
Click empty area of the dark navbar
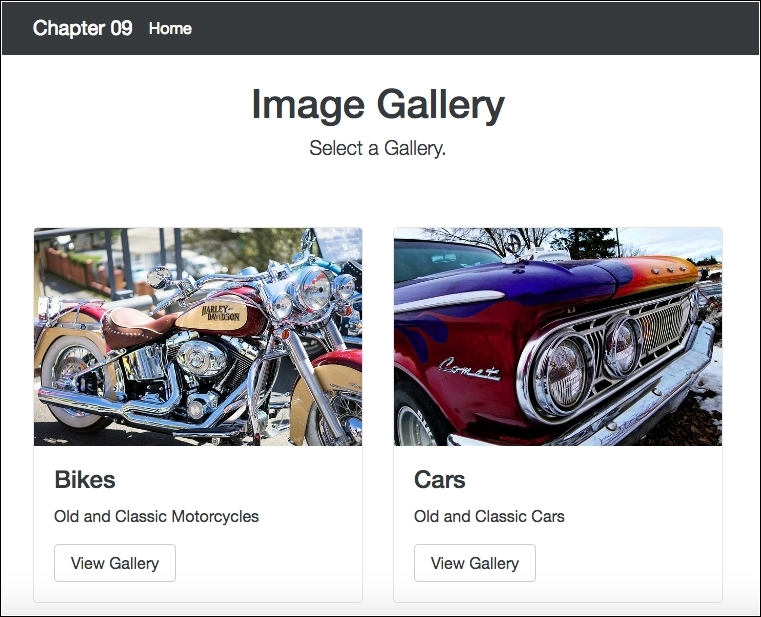pyautogui.click(x=480, y=28)
